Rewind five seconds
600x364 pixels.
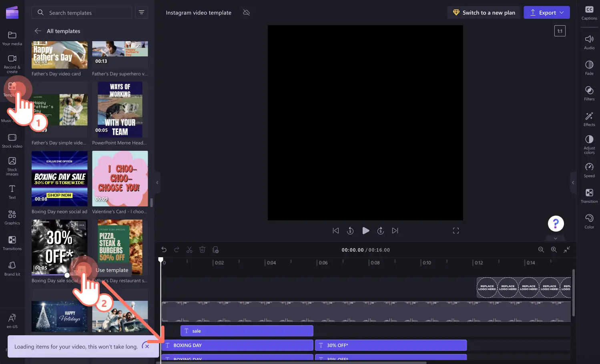point(350,230)
